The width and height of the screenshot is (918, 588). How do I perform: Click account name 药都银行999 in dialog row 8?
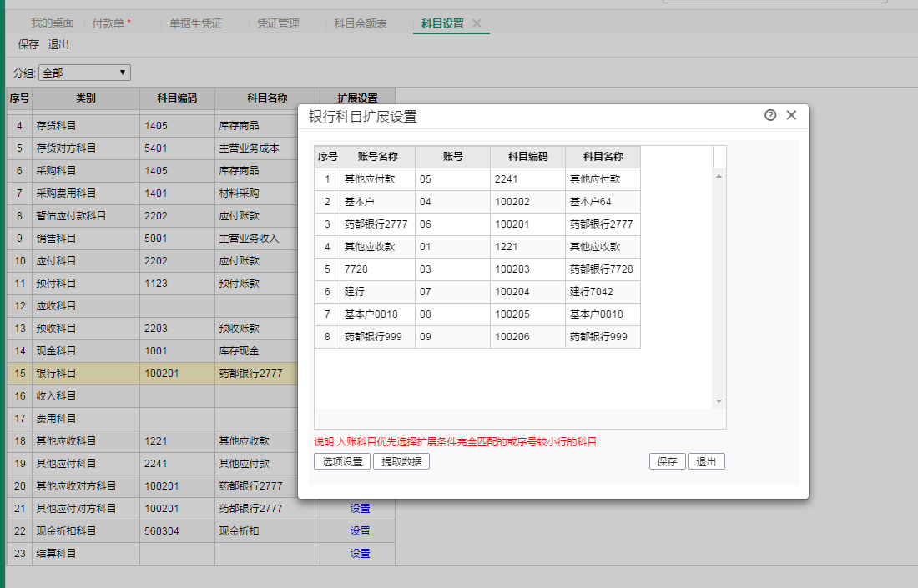377,337
